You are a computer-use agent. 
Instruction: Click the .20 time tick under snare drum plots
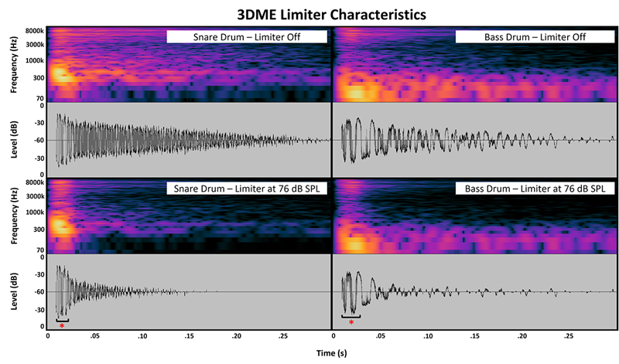236,336
